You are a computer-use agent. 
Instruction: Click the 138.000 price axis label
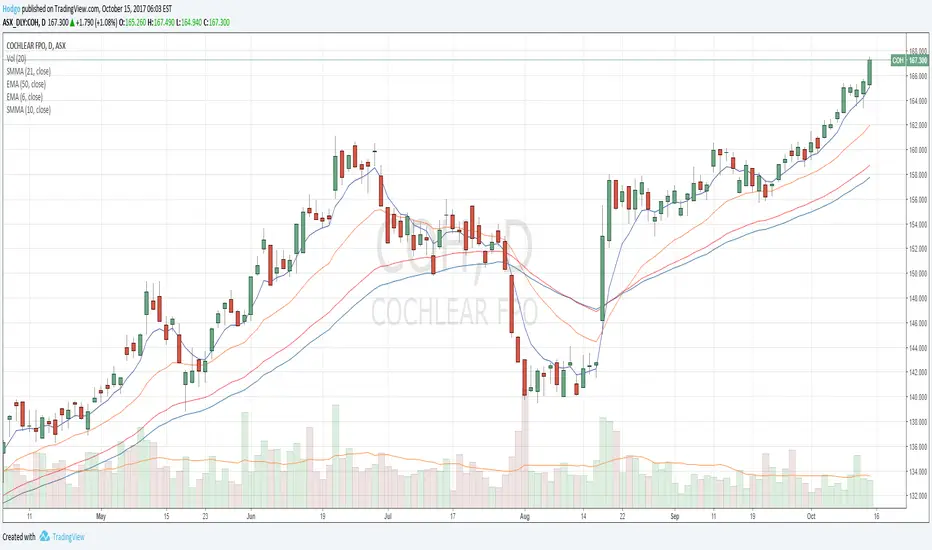click(917, 422)
